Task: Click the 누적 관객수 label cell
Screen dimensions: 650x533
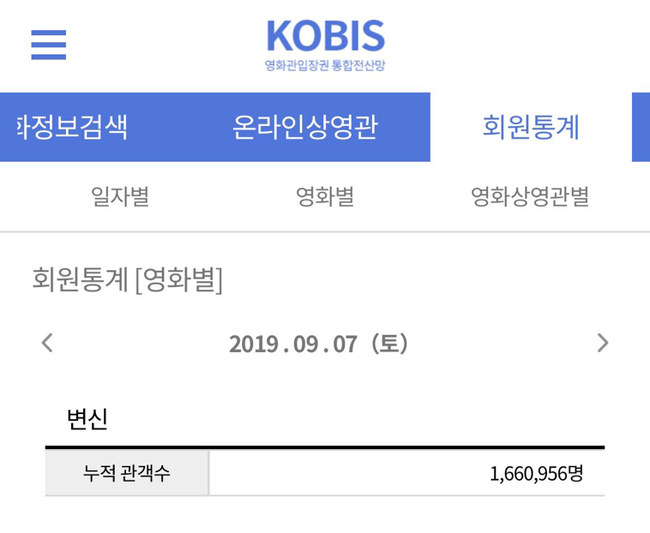Action: click(x=127, y=473)
